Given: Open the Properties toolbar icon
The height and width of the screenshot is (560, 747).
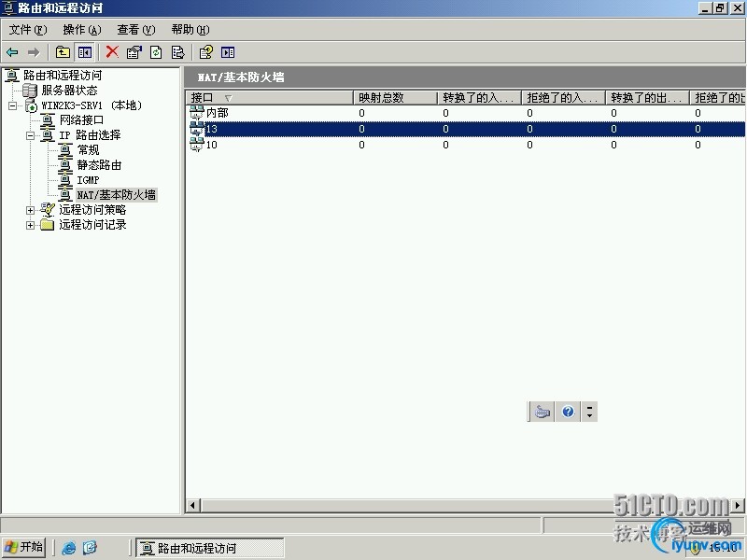Looking at the screenshot, I should point(134,52).
